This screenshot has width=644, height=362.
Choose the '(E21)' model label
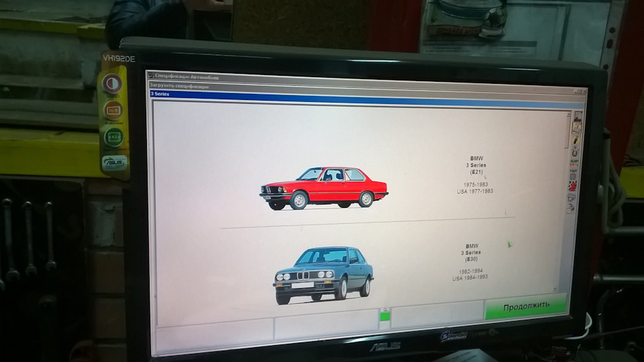click(x=476, y=172)
